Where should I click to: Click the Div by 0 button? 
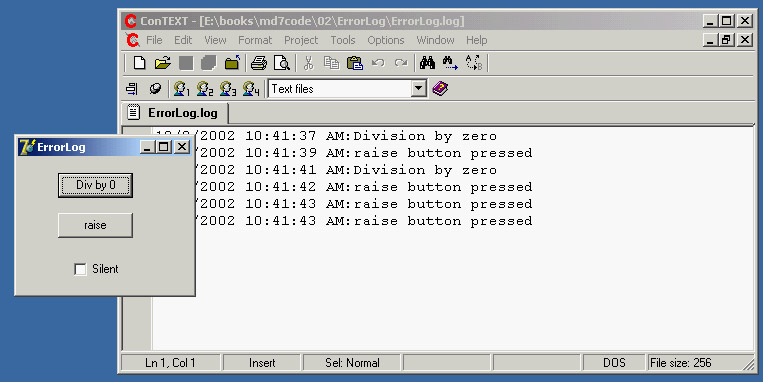[x=95, y=185]
